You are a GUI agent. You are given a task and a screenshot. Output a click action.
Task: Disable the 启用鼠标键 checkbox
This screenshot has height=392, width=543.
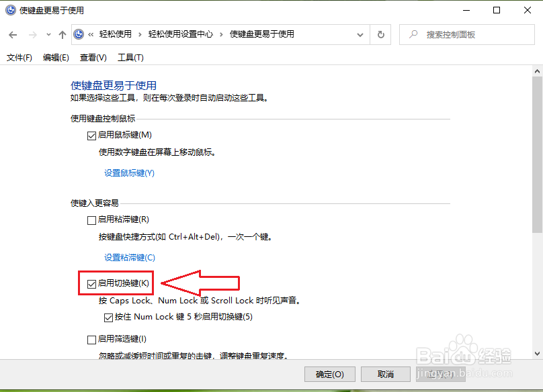[x=91, y=135]
